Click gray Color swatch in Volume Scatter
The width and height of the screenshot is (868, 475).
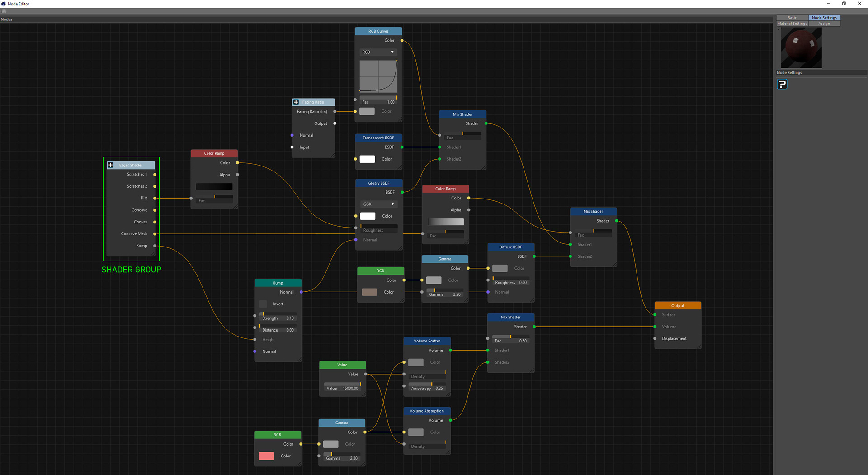click(x=416, y=362)
